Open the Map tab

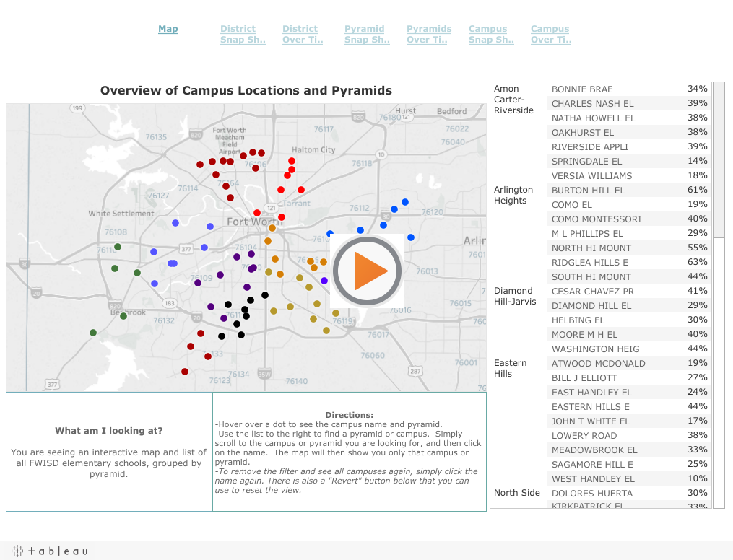tap(168, 29)
